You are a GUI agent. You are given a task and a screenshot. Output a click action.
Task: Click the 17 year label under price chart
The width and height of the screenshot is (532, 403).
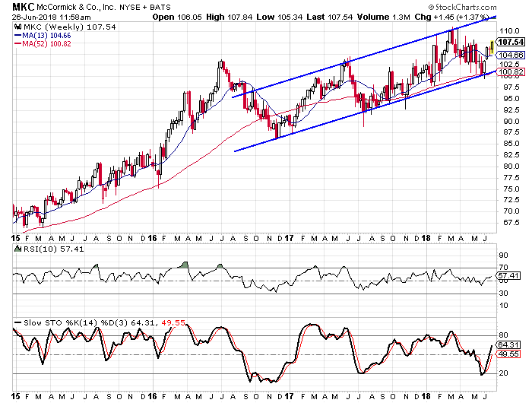click(x=289, y=238)
